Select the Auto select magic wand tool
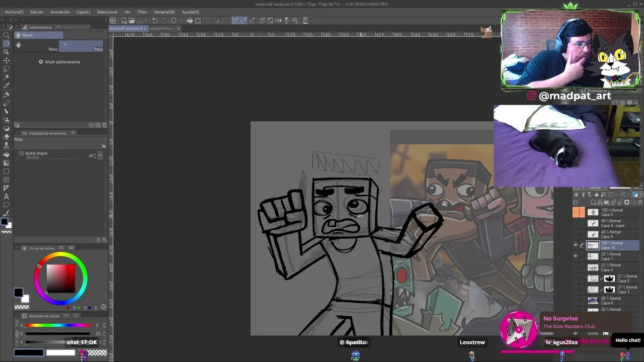This screenshot has width=644, height=362. click(7, 77)
